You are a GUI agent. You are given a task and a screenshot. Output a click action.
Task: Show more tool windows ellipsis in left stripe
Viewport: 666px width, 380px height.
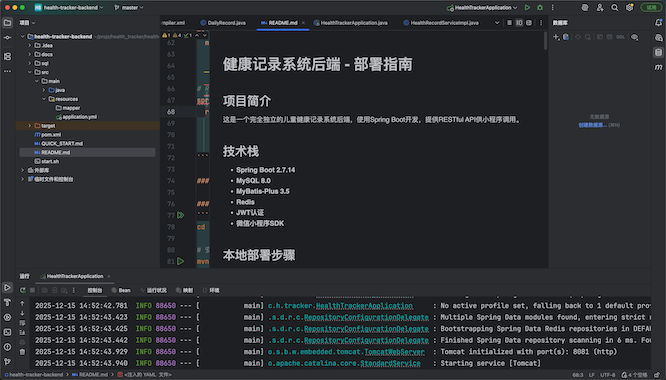point(8,71)
